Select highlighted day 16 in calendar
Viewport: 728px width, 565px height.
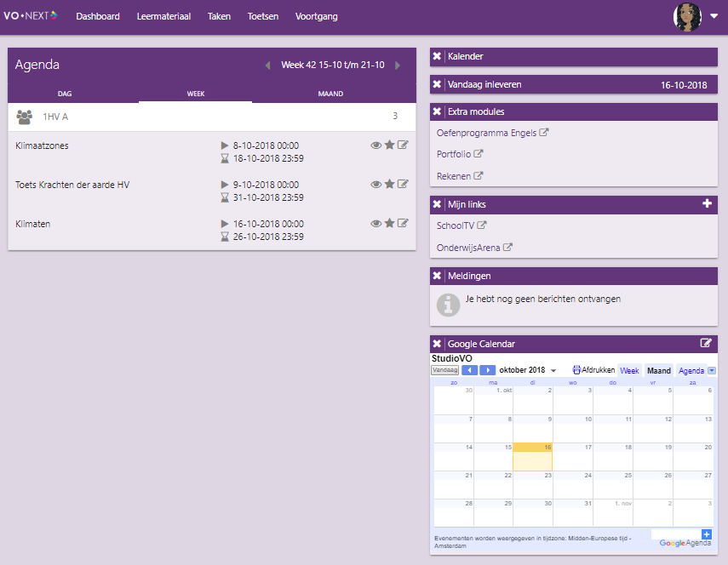point(532,457)
